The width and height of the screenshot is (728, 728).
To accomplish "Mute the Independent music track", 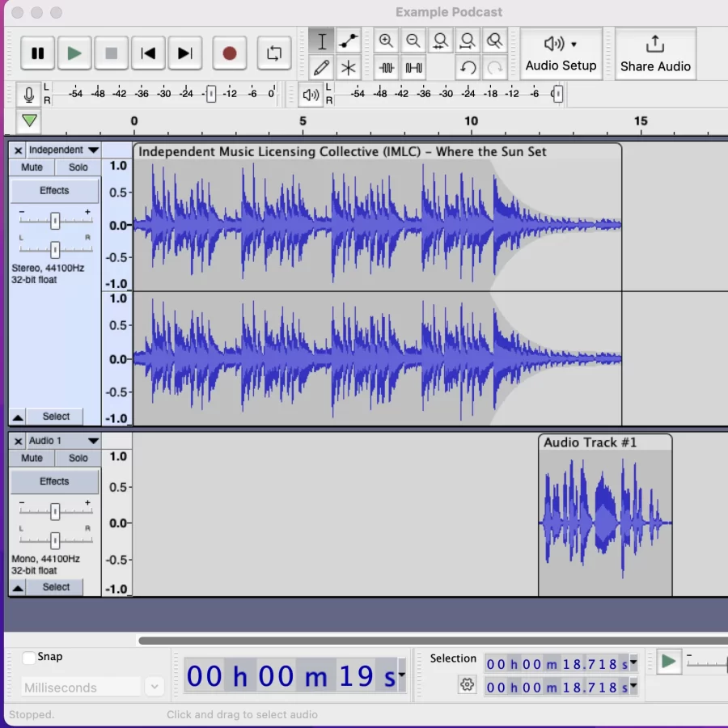I will 32,167.
